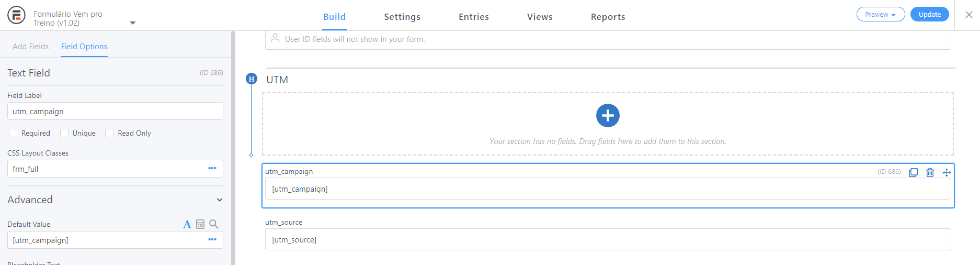Open CSS Layout Classes ellipsis options

212,168
